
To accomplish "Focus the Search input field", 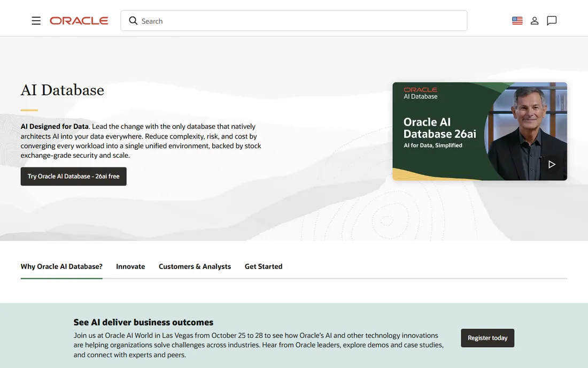I will click(293, 21).
